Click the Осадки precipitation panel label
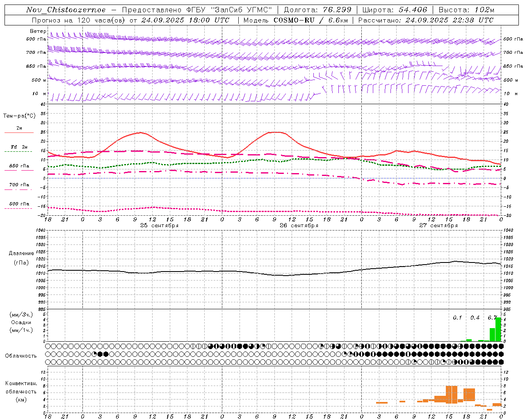This screenshot has width=525, height=420. coord(21,322)
